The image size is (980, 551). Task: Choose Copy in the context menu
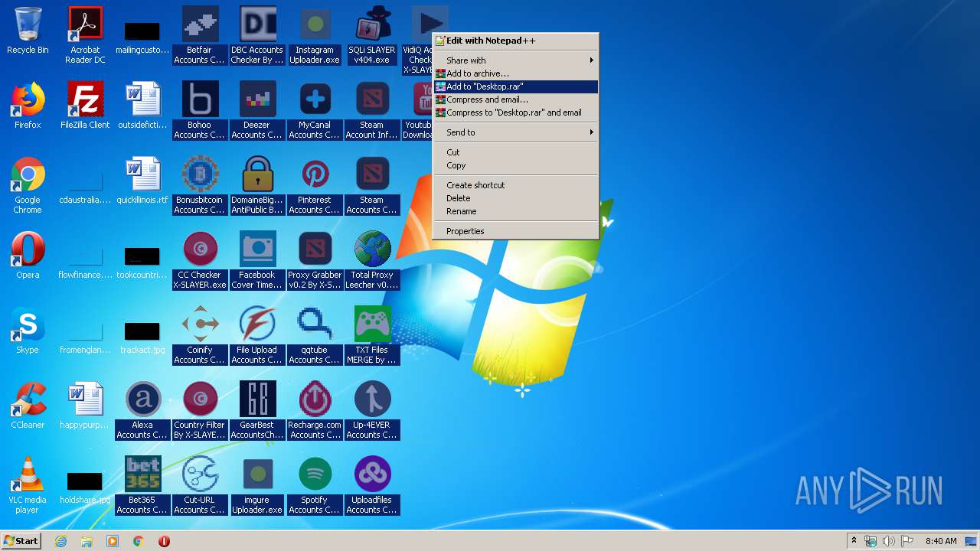[x=516, y=165]
